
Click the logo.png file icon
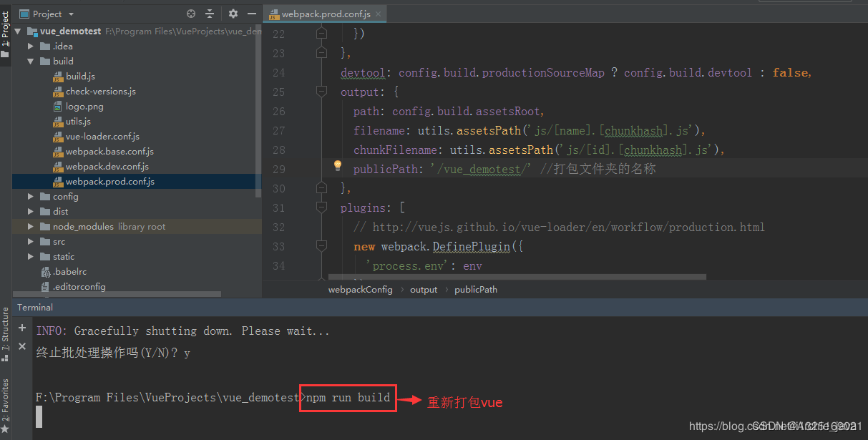59,106
